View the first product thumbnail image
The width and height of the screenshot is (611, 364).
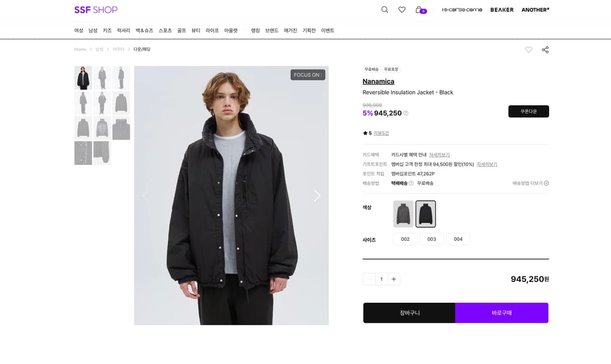[83, 78]
